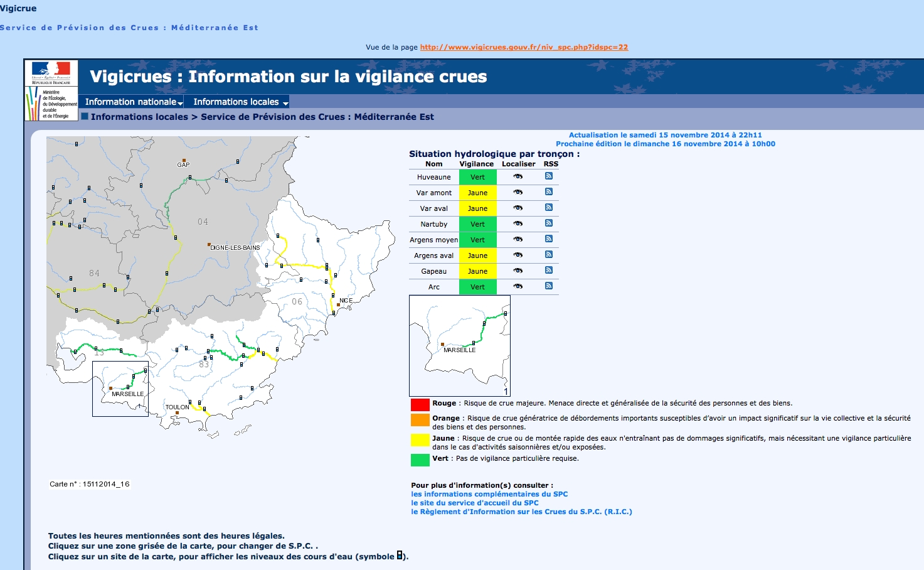Viewport: 924px width, 570px height.
Task: Click the department 06 area on map
Action: pos(297,301)
